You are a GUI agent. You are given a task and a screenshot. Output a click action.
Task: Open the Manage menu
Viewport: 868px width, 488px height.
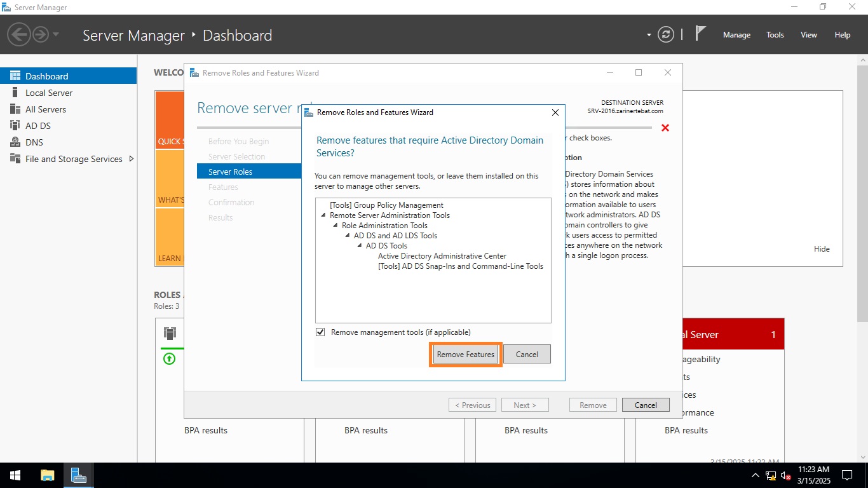pos(736,35)
